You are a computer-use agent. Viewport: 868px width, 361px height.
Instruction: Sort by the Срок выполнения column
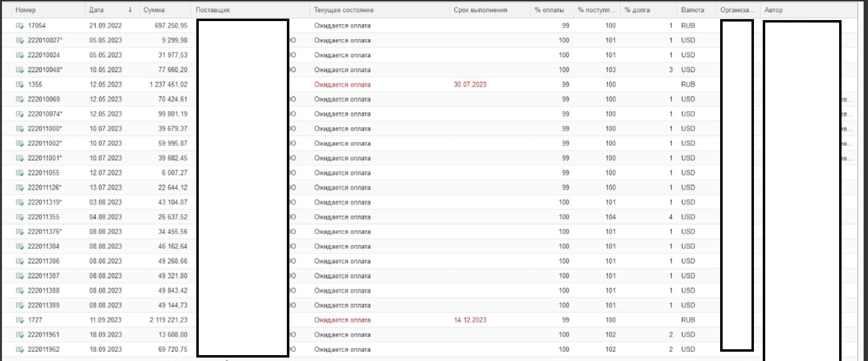[x=480, y=10]
